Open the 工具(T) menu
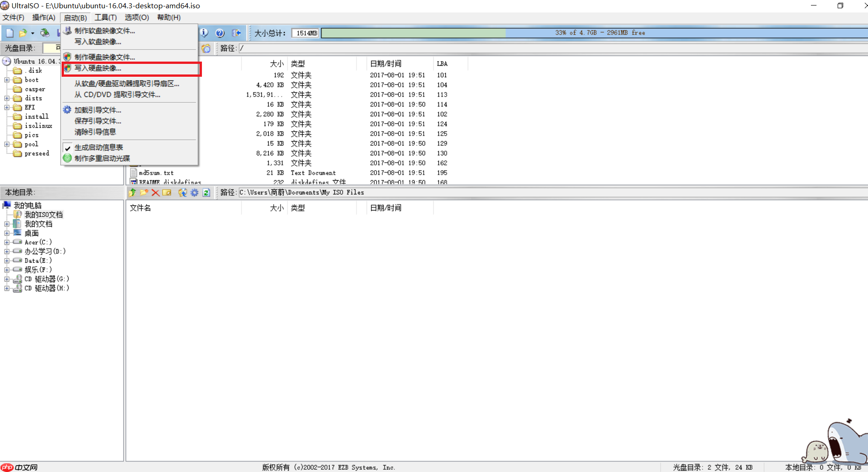Viewport: 868px width, 472px height. coord(106,17)
